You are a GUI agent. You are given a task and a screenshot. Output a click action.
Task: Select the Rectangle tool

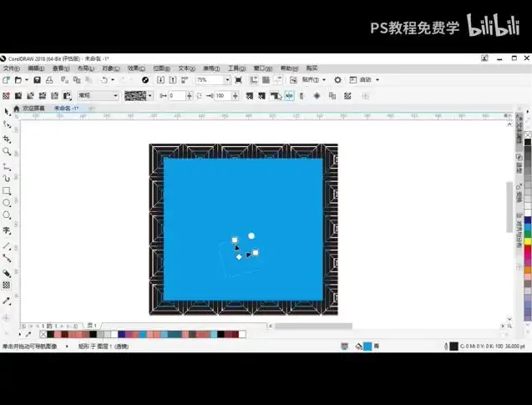coord(7,190)
